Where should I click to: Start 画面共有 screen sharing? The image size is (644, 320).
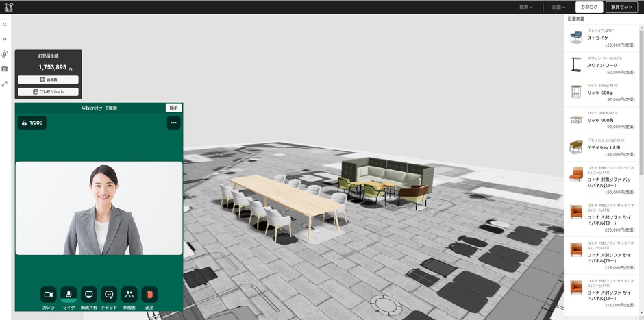pyautogui.click(x=88, y=295)
